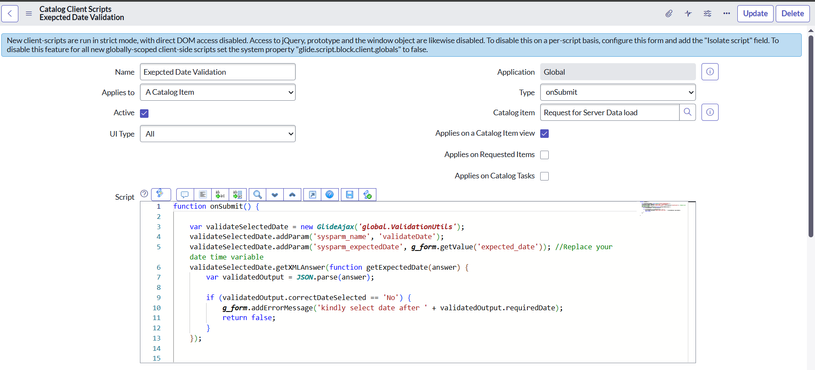Toggle comment on selected script lines
The image size is (815, 370).
pyautogui.click(x=185, y=194)
